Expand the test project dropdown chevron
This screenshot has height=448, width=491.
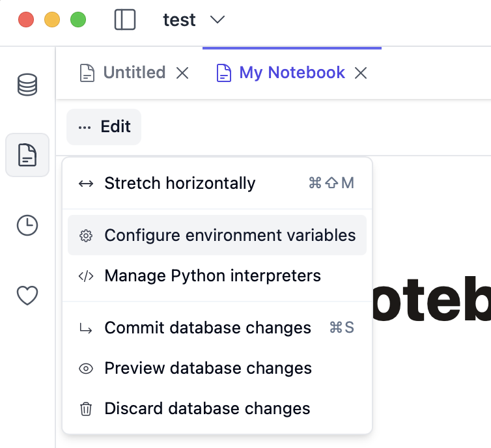[x=217, y=20]
